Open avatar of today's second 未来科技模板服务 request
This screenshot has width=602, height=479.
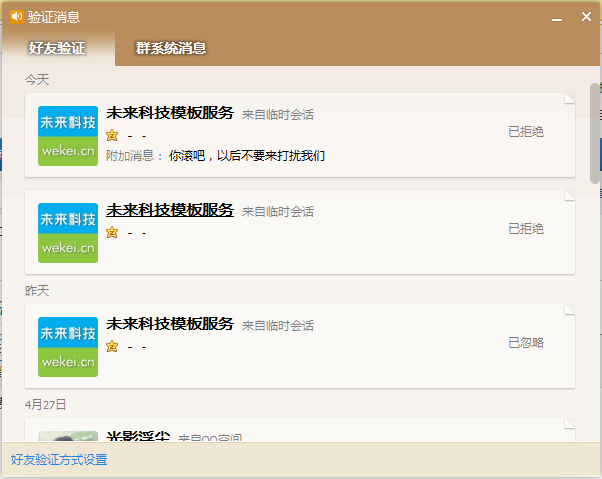pos(68,233)
